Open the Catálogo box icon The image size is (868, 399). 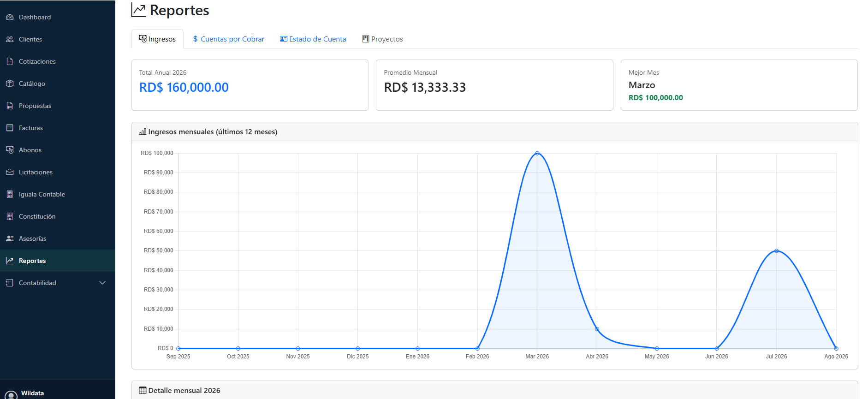10,83
